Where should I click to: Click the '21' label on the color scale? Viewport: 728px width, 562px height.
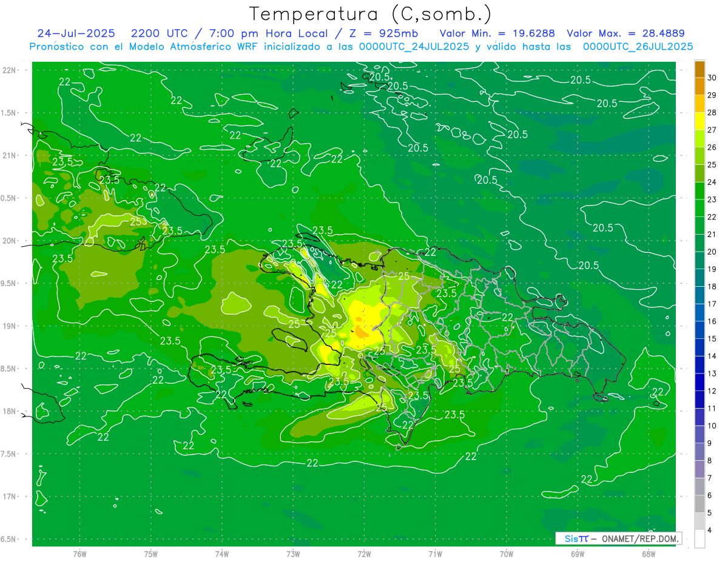coord(712,234)
